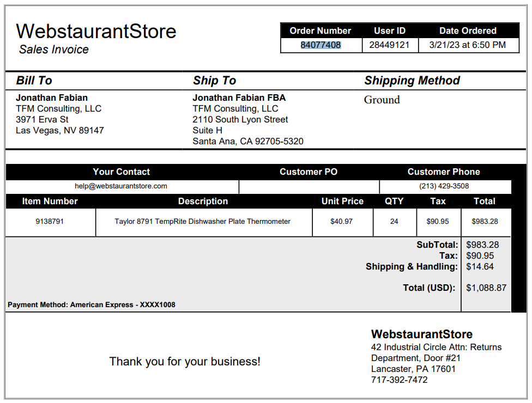Click the Date Ordered column header

468,31
